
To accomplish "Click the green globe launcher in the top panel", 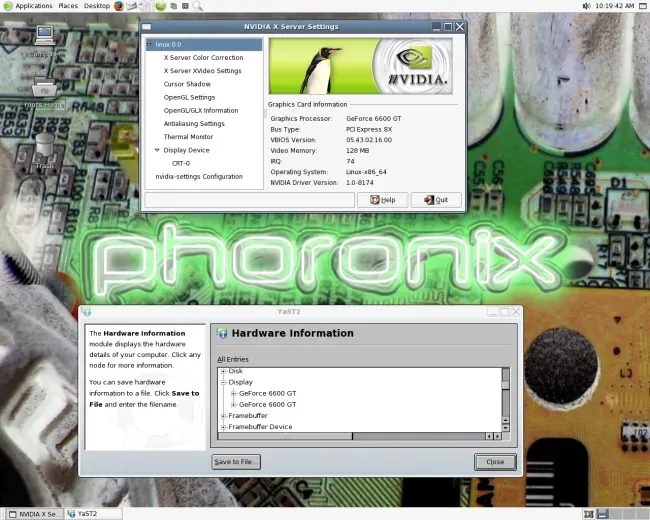I will pyautogui.click(x=161, y=6).
